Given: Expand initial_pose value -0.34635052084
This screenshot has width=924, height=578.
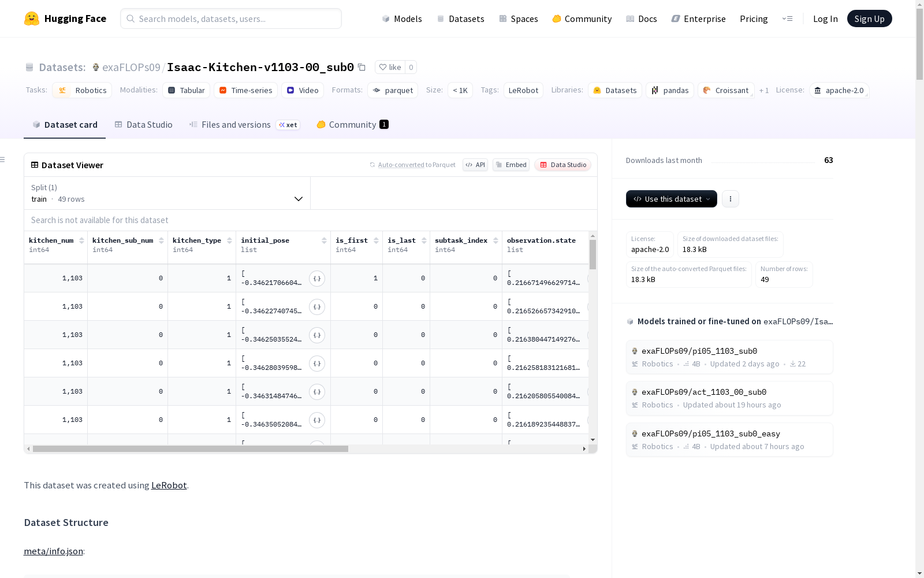Looking at the screenshot, I should 317,420.
